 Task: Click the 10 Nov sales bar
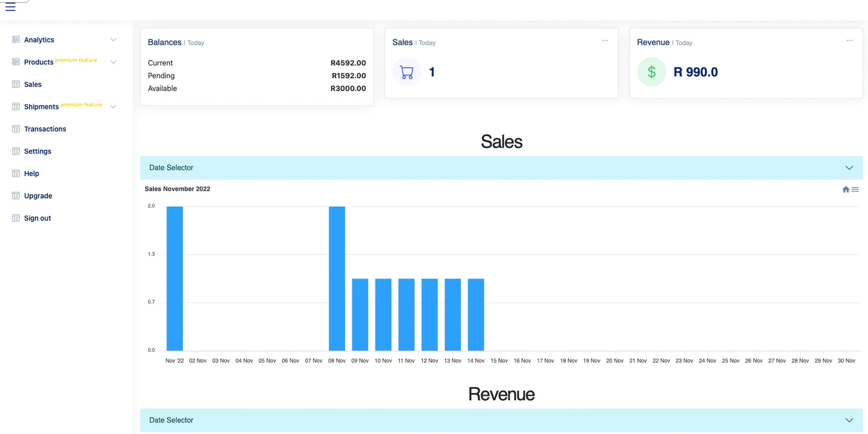[x=383, y=315]
